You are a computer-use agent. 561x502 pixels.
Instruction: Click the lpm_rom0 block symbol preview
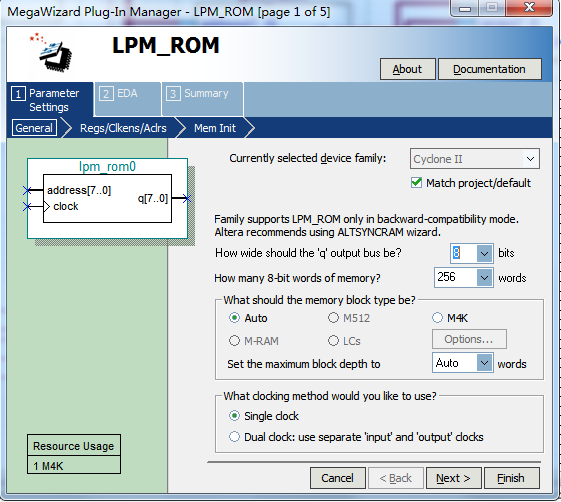[x=107, y=199]
